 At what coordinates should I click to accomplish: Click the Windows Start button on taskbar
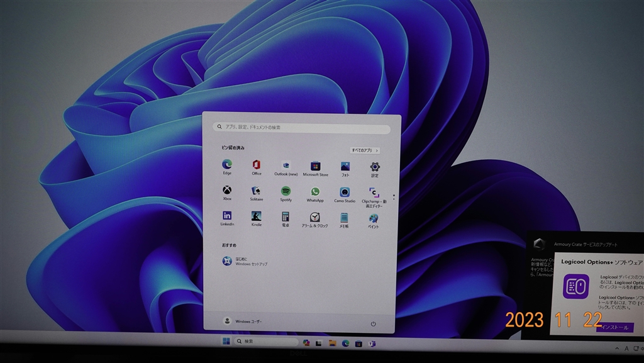click(226, 341)
